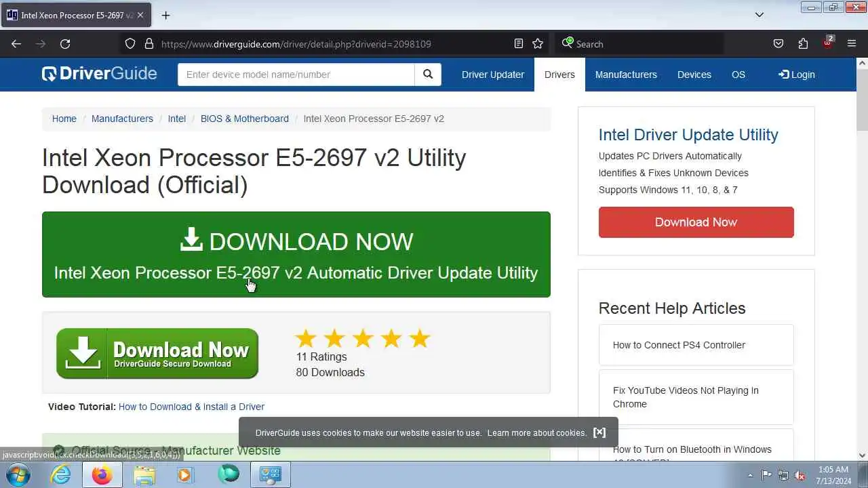Click DriverGuide Secure Download button
This screenshot has width=868, height=488.
(x=157, y=353)
